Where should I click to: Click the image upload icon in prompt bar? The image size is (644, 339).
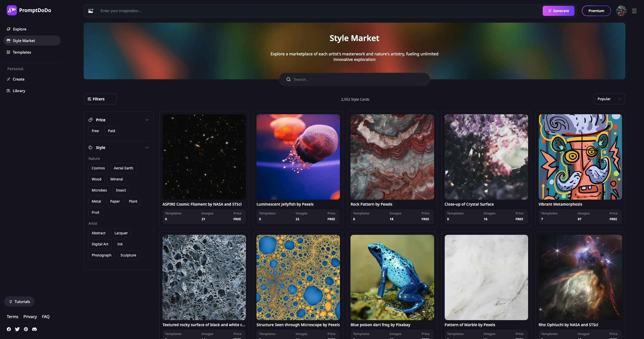pos(91,11)
